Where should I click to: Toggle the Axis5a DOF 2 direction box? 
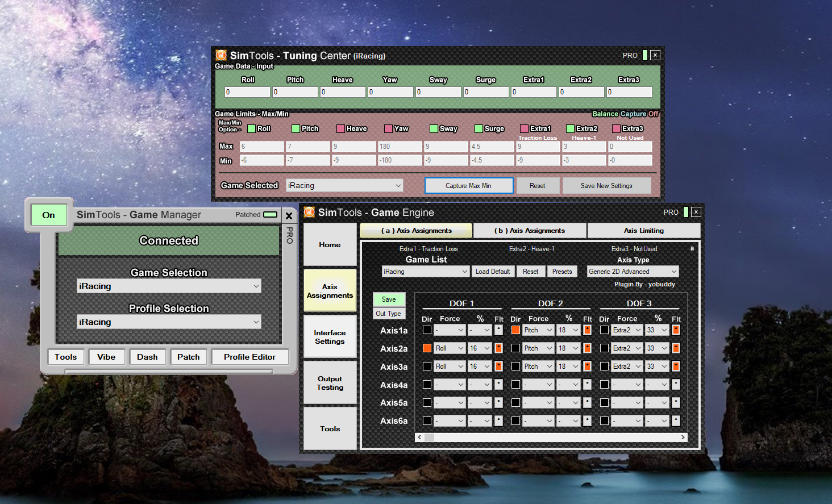[x=515, y=402]
